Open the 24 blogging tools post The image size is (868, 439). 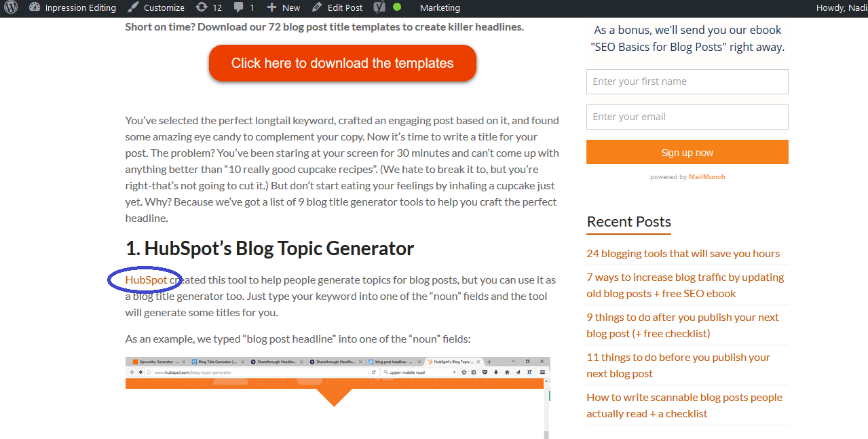click(683, 252)
